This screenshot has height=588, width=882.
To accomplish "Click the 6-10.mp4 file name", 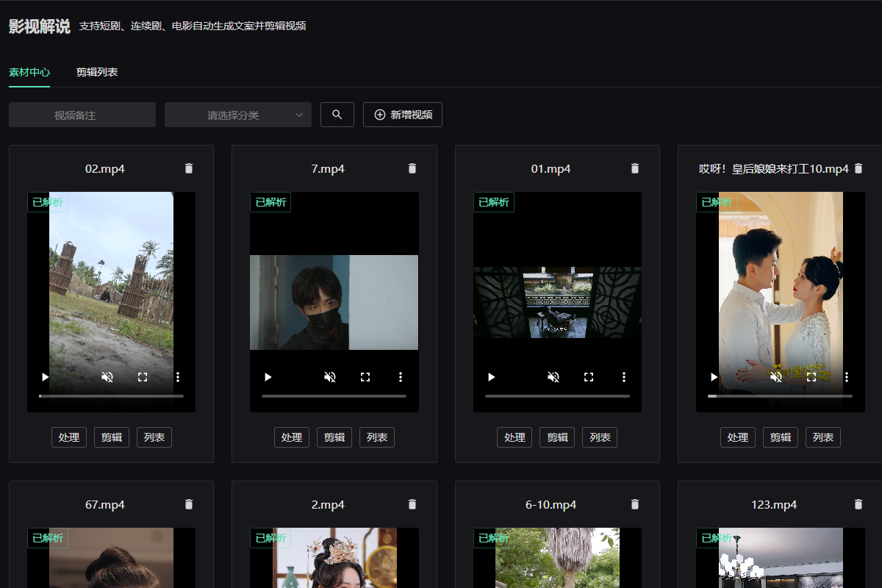I will pyautogui.click(x=551, y=505).
